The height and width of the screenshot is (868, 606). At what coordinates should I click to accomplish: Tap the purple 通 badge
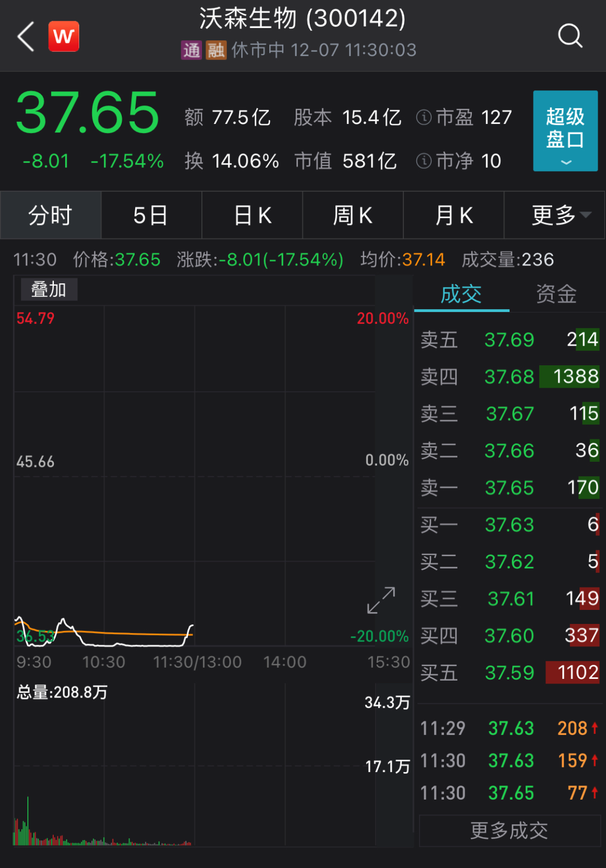click(x=191, y=50)
